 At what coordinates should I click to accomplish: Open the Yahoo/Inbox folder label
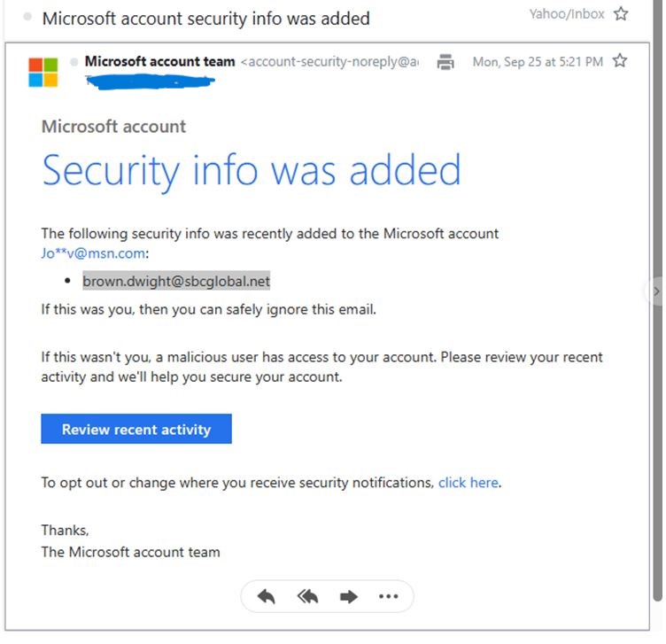click(567, 13)
